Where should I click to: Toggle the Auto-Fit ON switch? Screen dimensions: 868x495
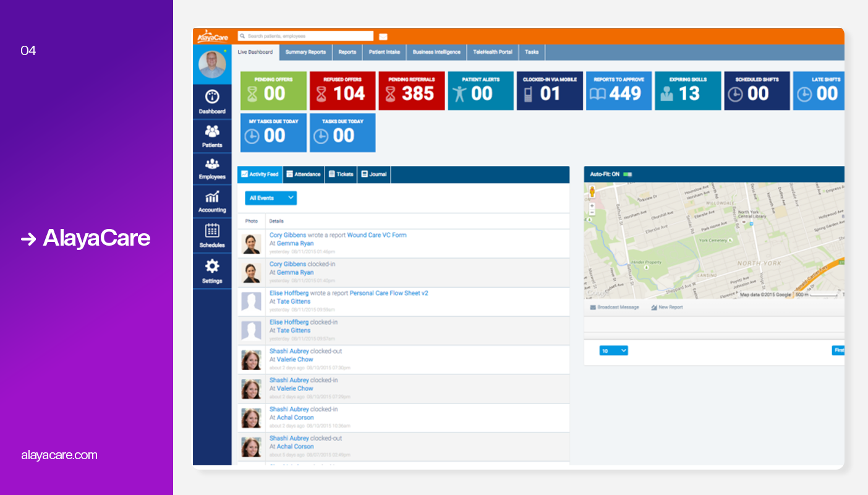pos(628,174)
